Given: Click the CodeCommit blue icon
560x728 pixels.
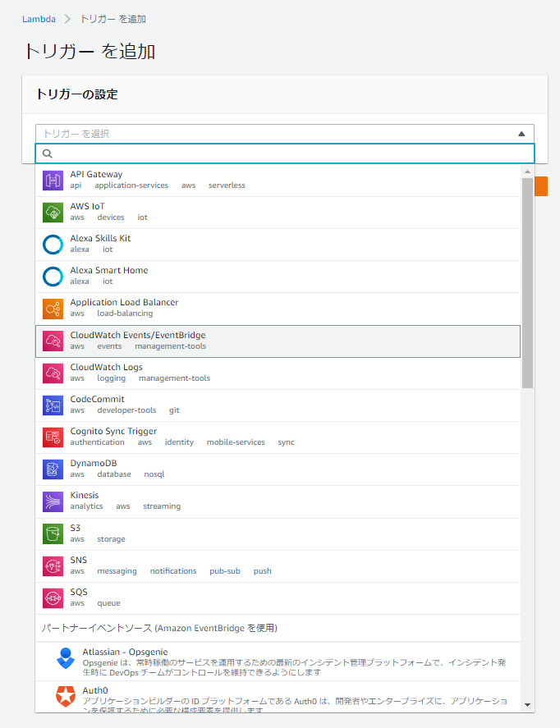Looking at the screenshot, I should point(53,405).
